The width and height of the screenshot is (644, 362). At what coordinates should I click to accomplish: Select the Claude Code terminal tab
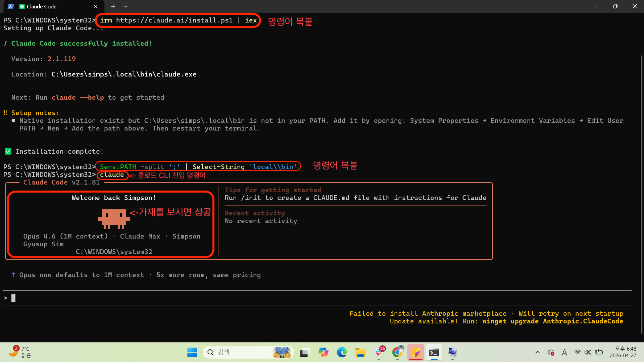[x=50, y=6]
